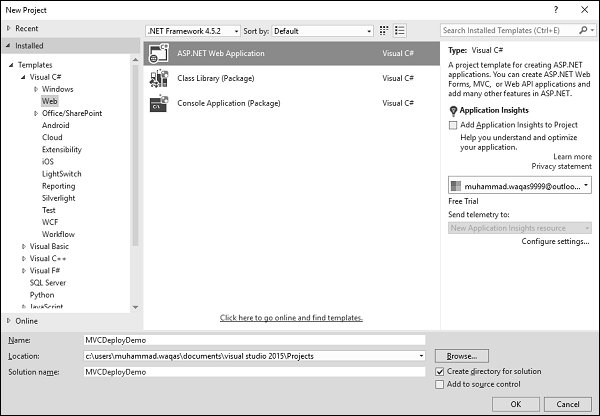The height and width of the screenshot is (416, 600).
Task: Select the Python template category
Action: (x=42, y=295)
